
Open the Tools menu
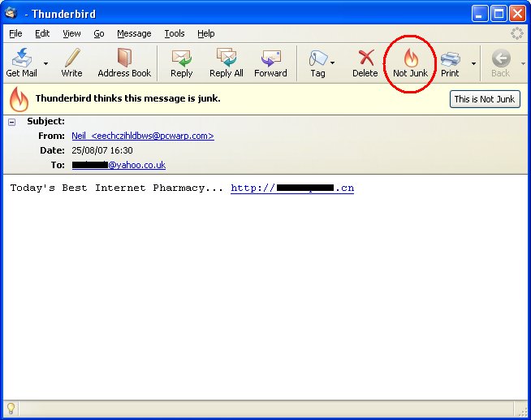point(175,33)
